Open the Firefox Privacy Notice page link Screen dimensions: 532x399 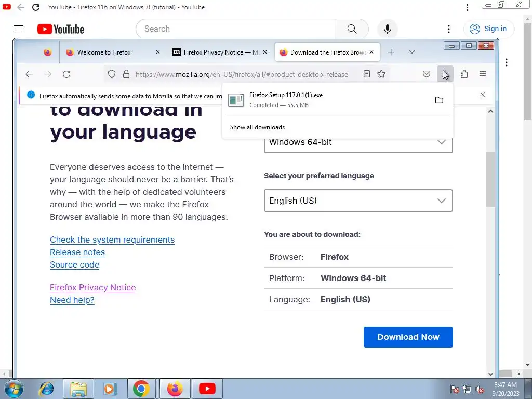pos(92,288)
